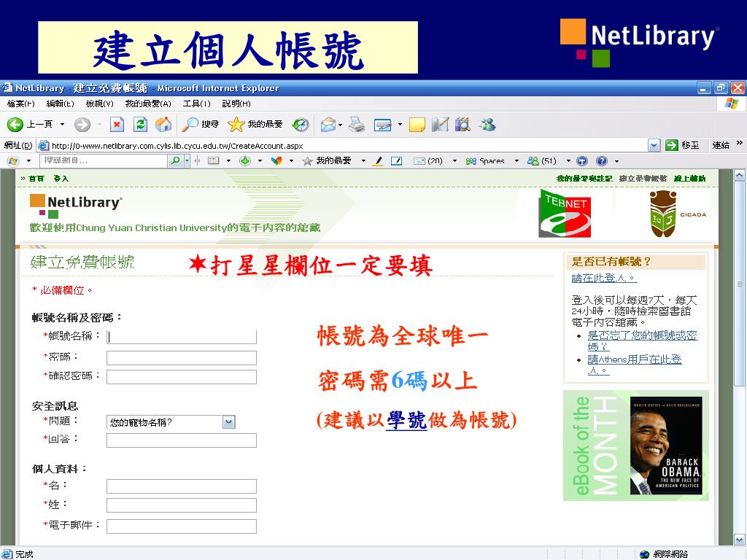Click in the 帳號名稱 input field
Screen dimensions: 747x560
coord(182,337)
